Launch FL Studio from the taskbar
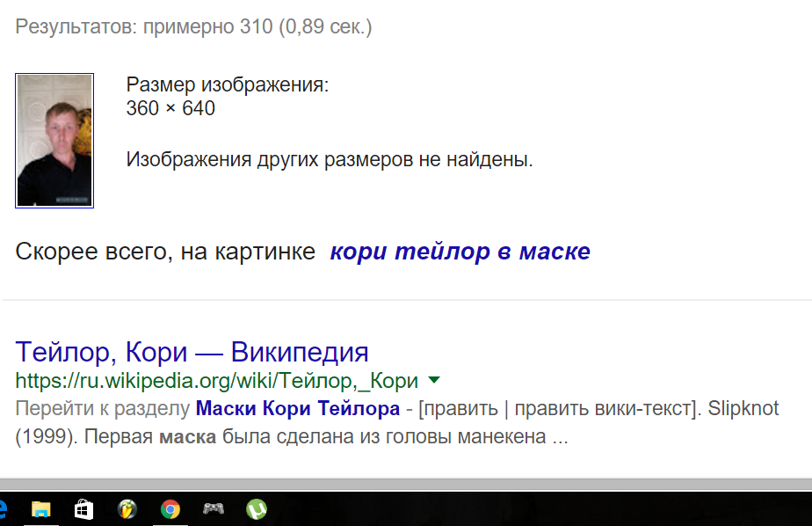Screen dimensions: 812x526 point(127,509)
